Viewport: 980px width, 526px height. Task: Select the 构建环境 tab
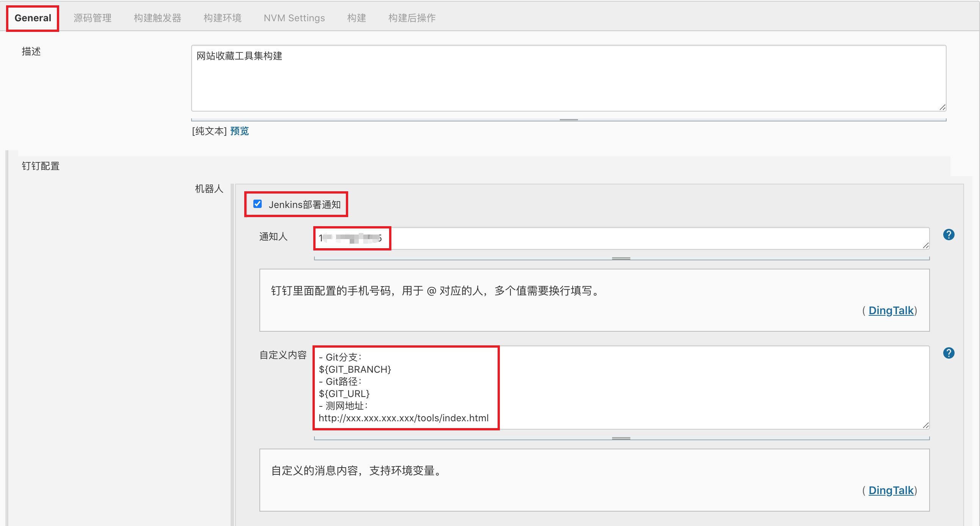point(223,18)
